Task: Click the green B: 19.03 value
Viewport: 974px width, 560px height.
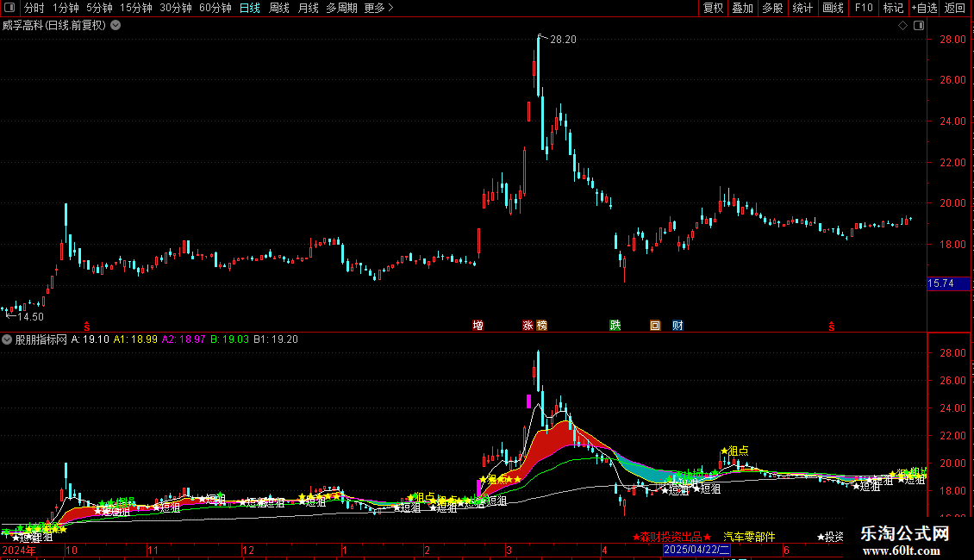Action: coord(229,339)
